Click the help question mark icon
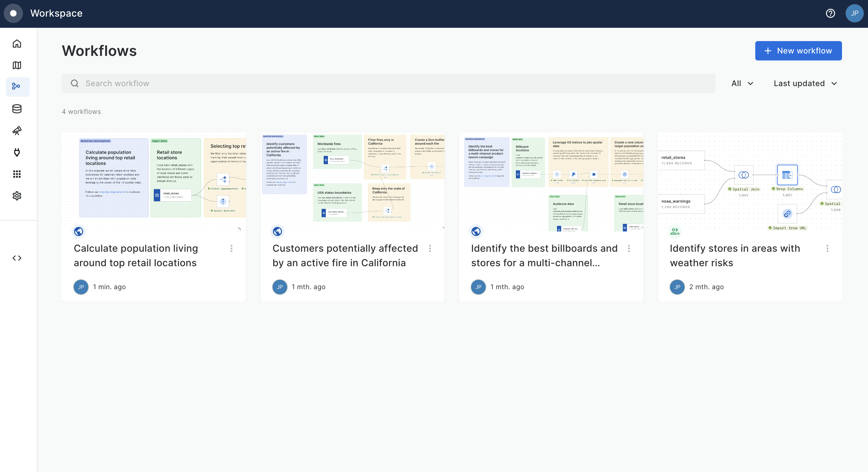Screen dimensions: 868x472 click(830, 14)
